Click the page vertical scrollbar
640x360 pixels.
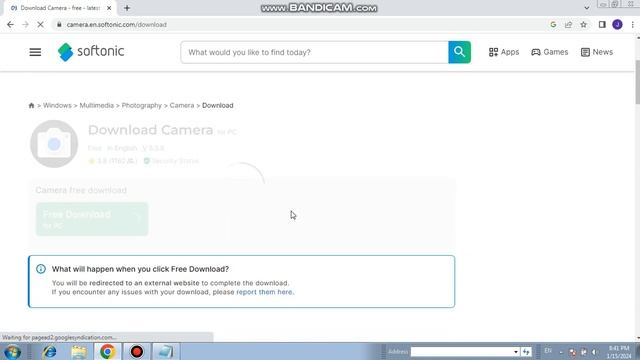pyautogui.click(x=638, y=82)
